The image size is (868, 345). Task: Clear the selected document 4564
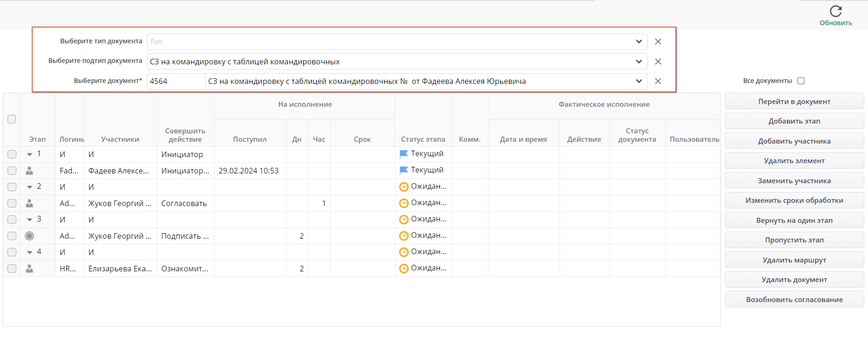[x=658, y=81]
